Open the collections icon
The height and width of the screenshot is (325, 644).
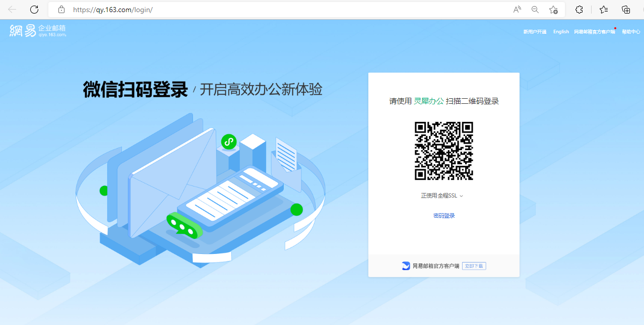pos(626,9)
